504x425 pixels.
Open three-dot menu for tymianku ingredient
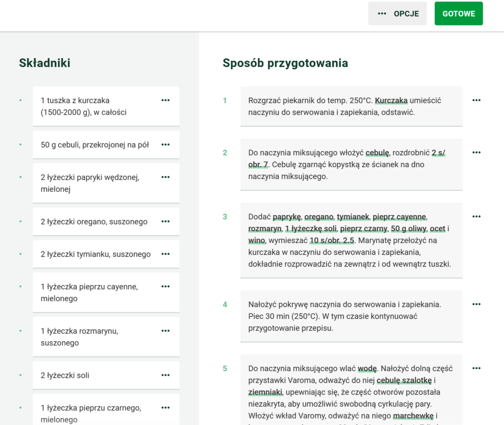[165, 254]
